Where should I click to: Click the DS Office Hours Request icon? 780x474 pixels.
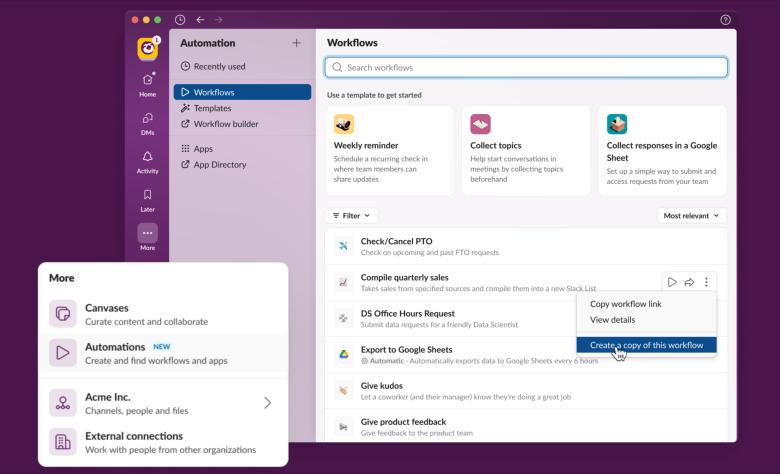[x=343, y=318]
